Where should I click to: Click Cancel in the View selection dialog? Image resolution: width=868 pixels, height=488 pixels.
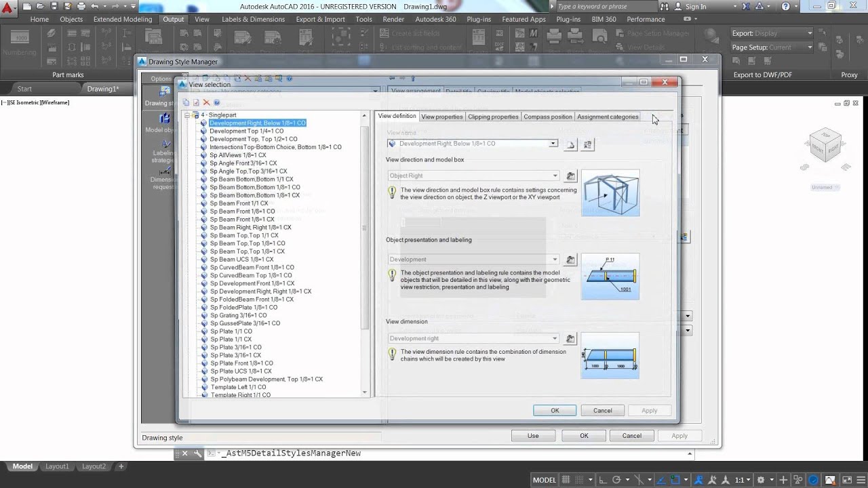pyautogui.click(x=602, y=410)
